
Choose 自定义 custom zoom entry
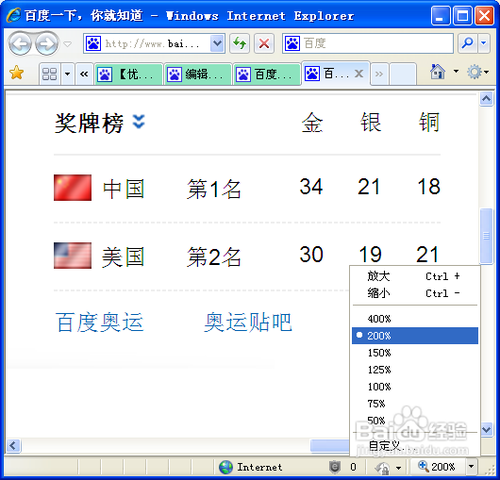pos(415,445)
